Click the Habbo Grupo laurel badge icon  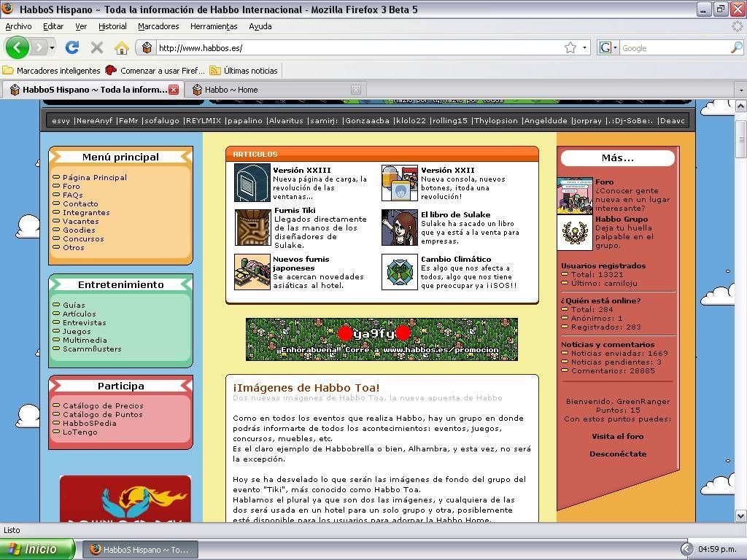[x=575, y=233]
